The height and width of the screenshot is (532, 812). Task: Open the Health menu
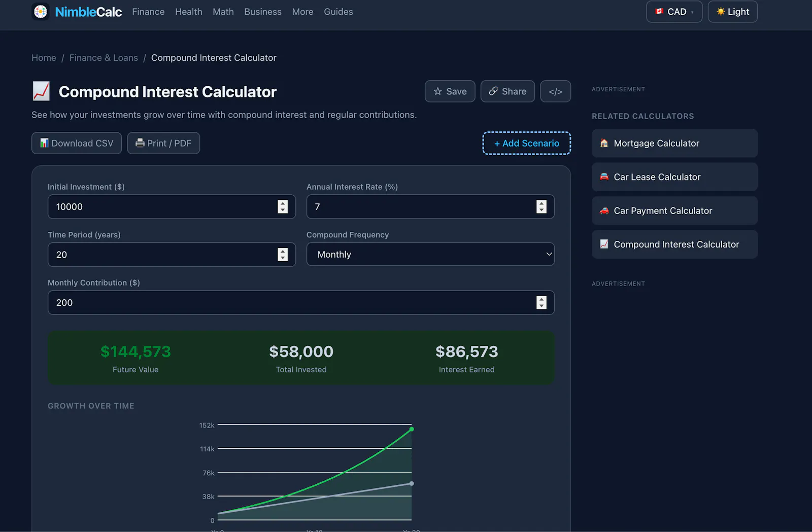pos(189,12)
